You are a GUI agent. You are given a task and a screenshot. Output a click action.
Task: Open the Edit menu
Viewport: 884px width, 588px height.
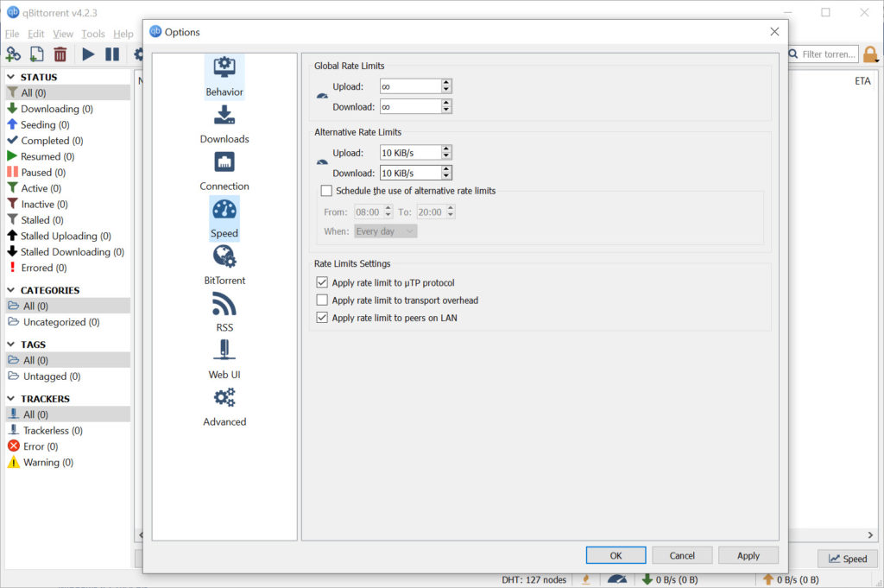pos(36,34)
